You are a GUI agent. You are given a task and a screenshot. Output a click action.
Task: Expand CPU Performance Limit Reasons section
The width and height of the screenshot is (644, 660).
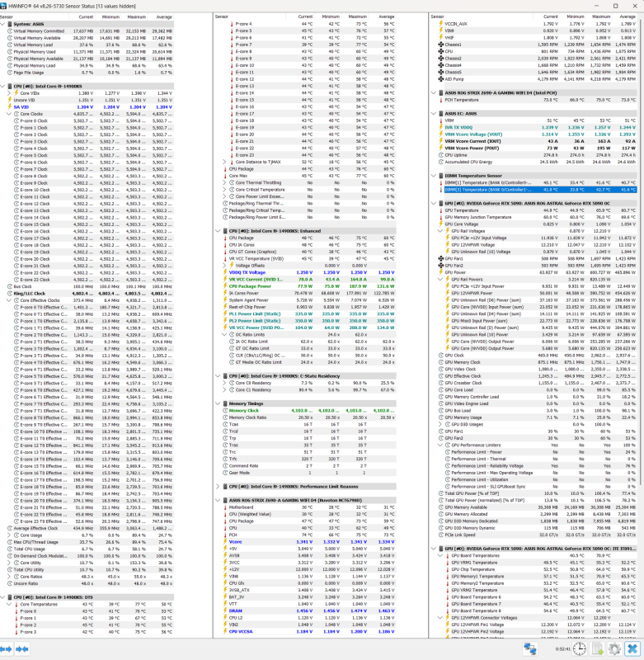[x=218, y=487]
